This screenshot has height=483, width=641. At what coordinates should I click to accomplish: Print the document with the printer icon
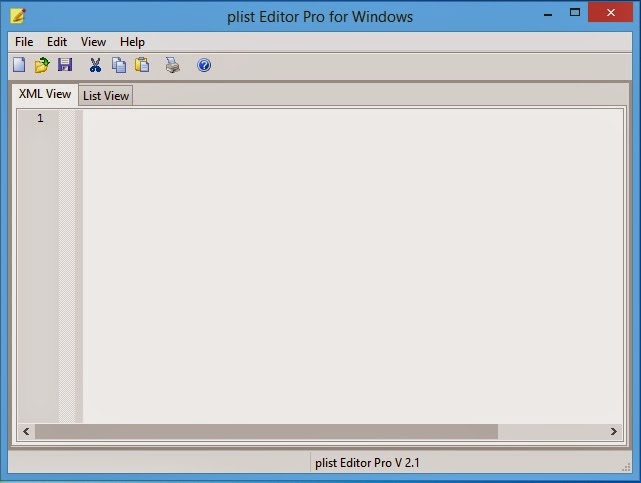point(173,65)
